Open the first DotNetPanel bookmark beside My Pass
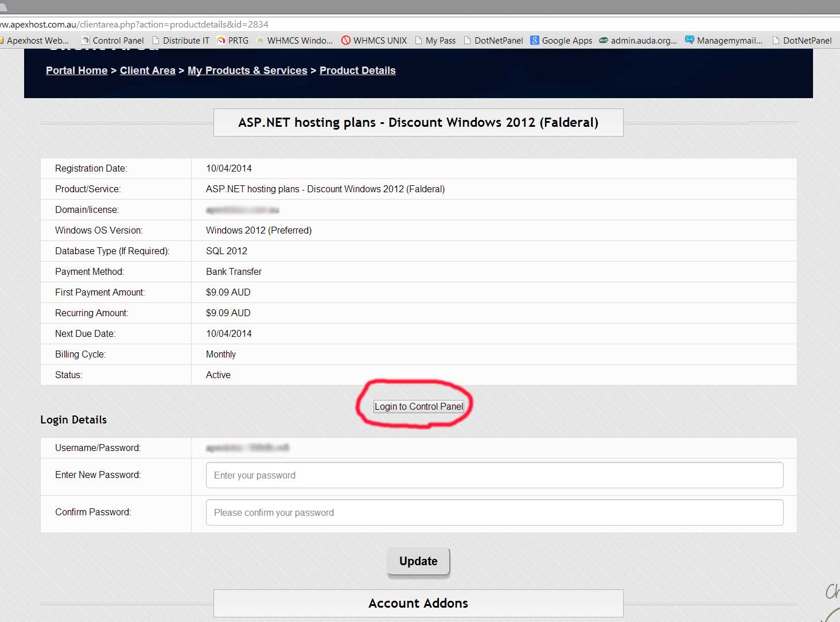Image resolution: width=840 pixels, height=622 pixels. 493,41
